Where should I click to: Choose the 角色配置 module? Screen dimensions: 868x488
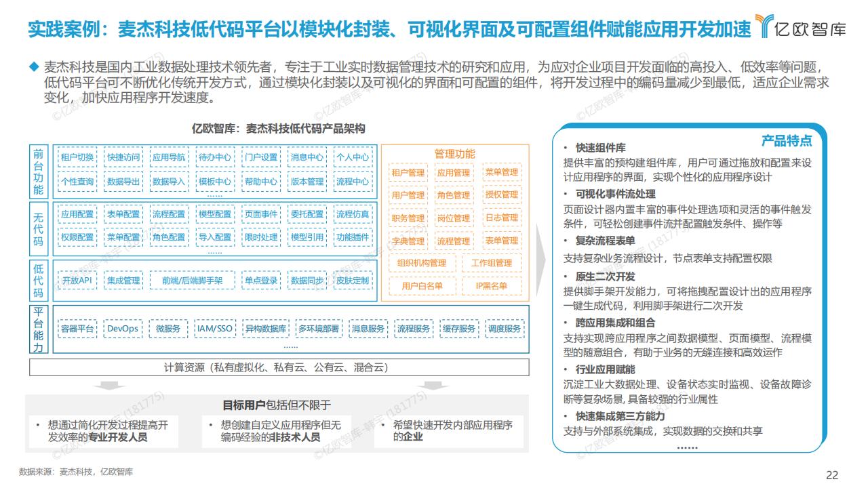click(x=170, y=237)
